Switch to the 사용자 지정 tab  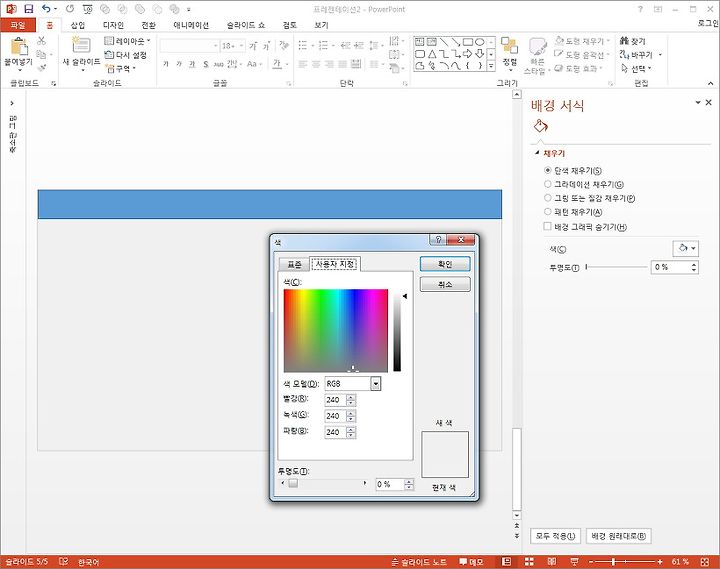pyautogui.click(x=335, y=264)
